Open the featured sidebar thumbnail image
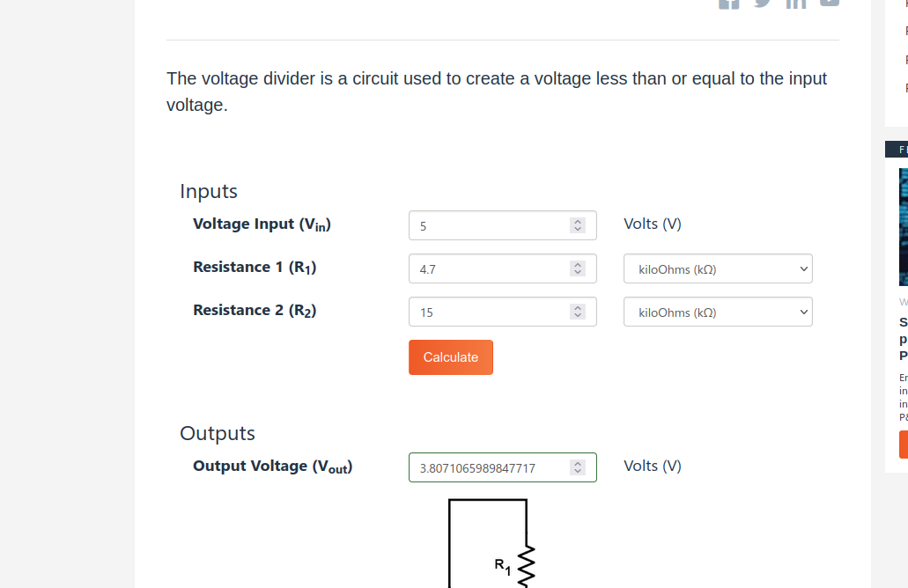The height and width of the screenshot is (588, 908). (903, 227)
